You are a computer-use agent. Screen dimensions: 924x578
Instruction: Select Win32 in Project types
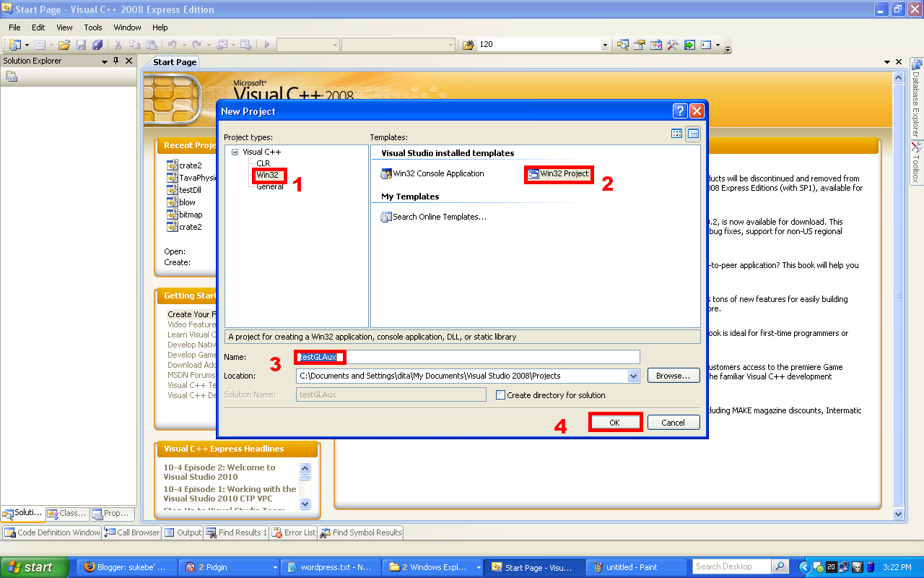click(268, 175)
